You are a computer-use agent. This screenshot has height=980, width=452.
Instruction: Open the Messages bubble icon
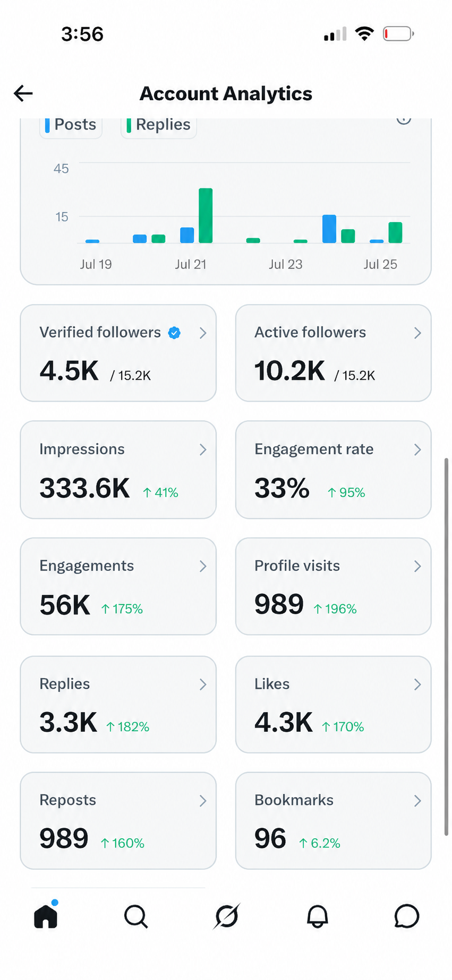coord(407,916)
